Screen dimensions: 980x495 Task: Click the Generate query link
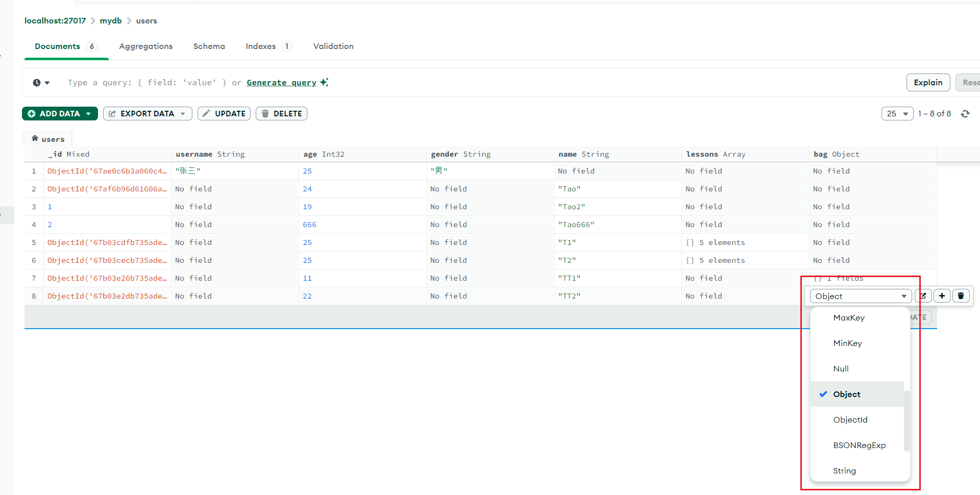281,83
